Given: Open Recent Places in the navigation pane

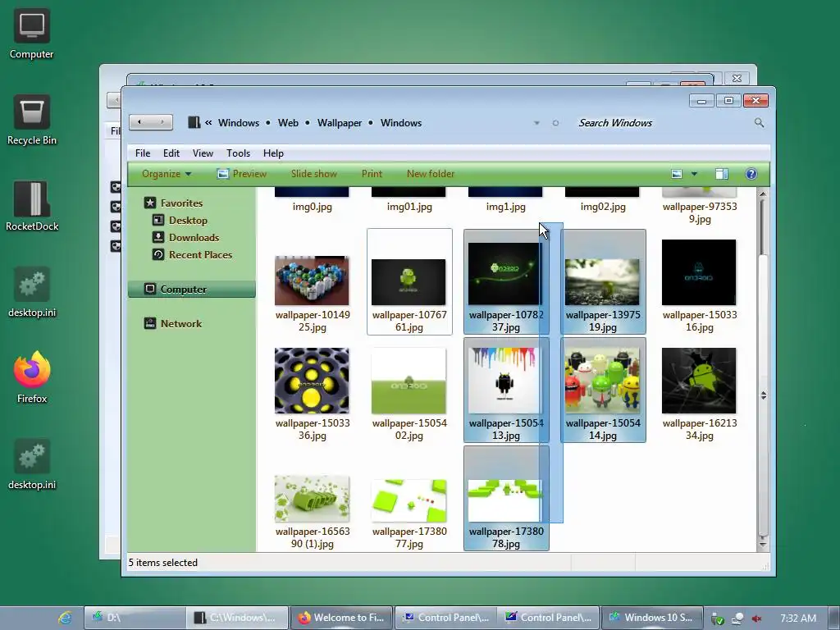Looking at the screenshot, I should (x=192, y=254).
